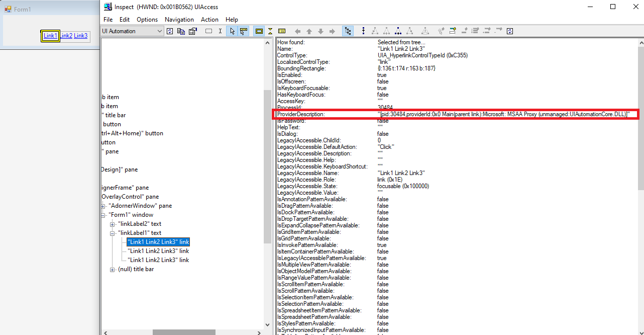This screenshot has width=644, height=335.
Task: Select the "linkLabel1" text tree item
Action: tap(140, 233)
